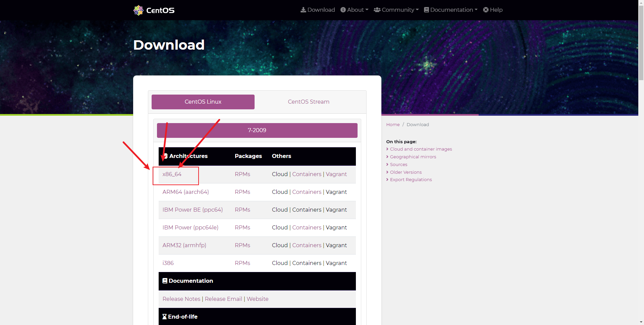Screen dimensions: 644x325
Task: Switch to the CentOS Stream tab
Action: pyautogui.click(x=309, y=102)
